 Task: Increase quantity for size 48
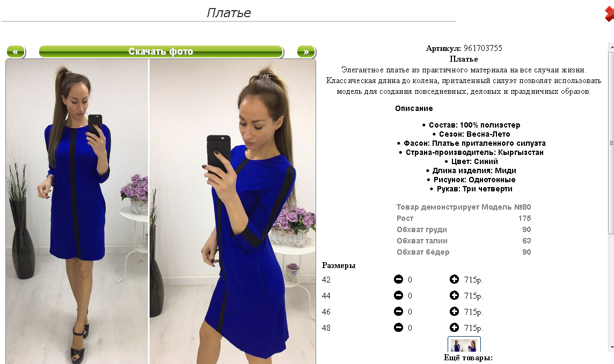454,328
